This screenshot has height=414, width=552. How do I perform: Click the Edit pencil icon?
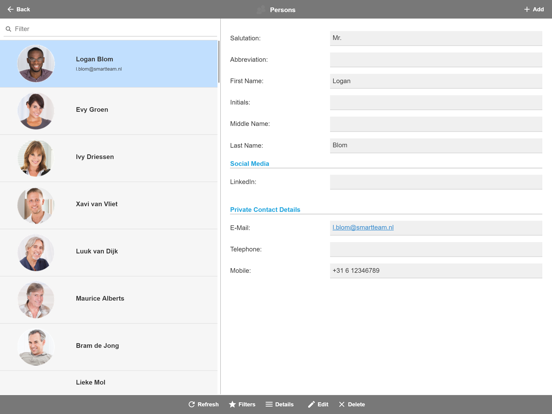click(311, 404)
